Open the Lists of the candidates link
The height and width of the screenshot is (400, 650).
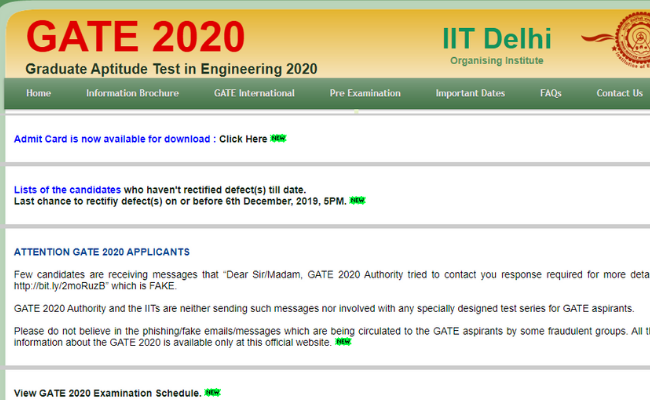pos(67,189)
